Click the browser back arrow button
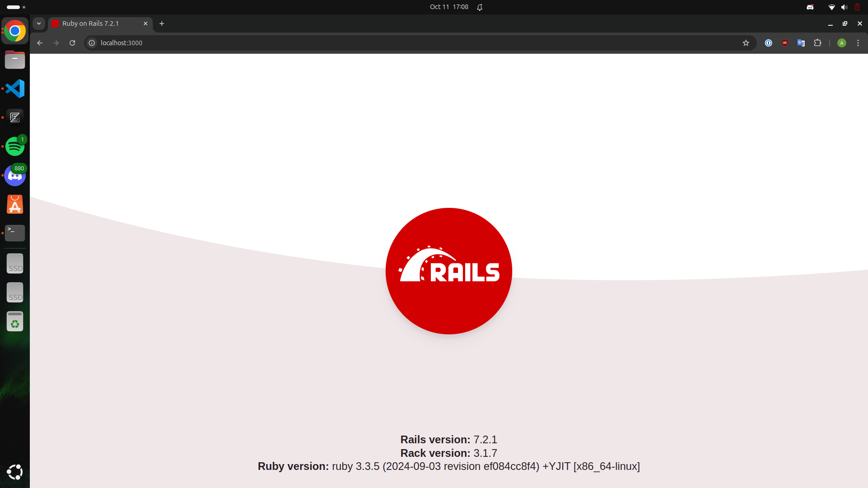Viewport: 868px width, 488px height. [40, 43]
